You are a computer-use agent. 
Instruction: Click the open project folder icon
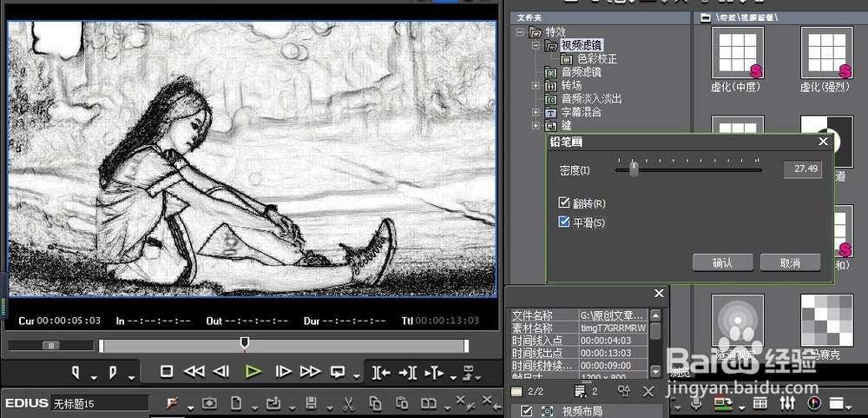273,403
